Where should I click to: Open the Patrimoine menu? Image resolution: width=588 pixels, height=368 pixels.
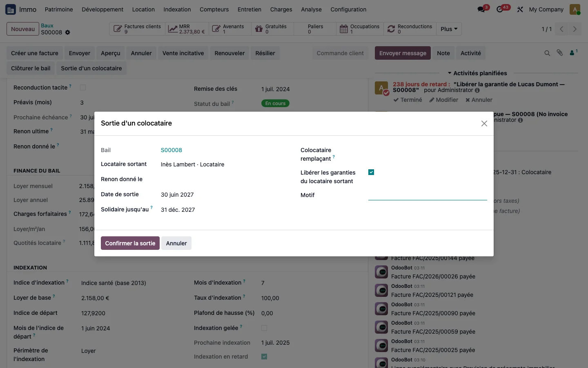(x=59, y=9)
